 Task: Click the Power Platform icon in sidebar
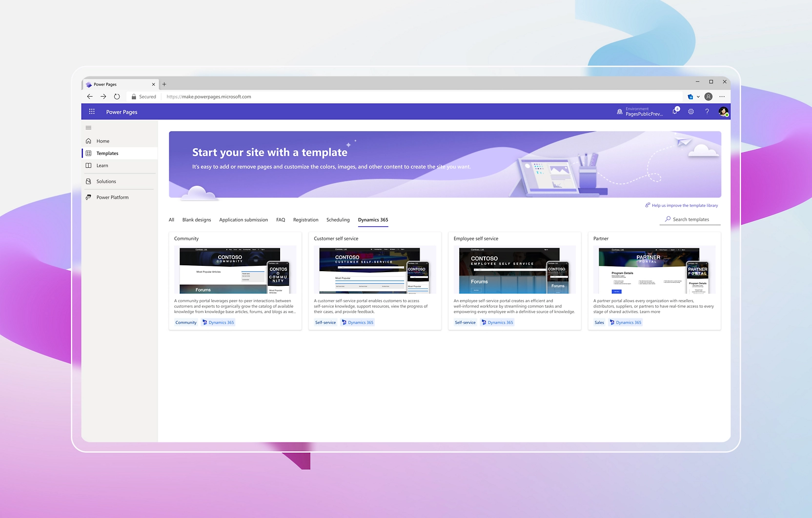pyautogui.click(x=88, y=198)
